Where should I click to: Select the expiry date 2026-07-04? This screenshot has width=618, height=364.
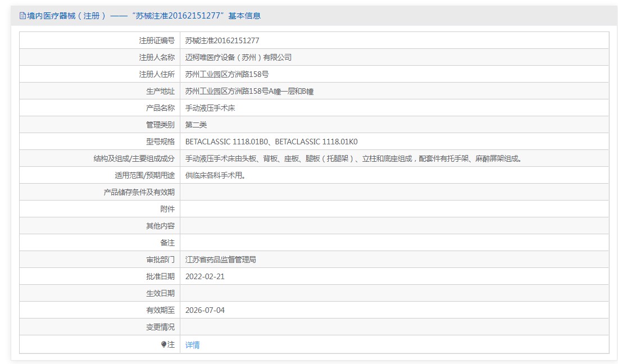coord(205,311)
